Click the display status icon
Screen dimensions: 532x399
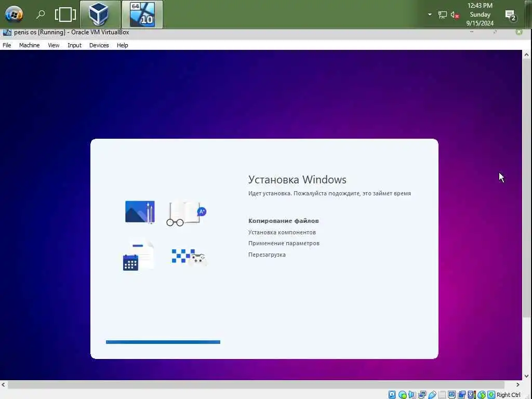(451, 395)
